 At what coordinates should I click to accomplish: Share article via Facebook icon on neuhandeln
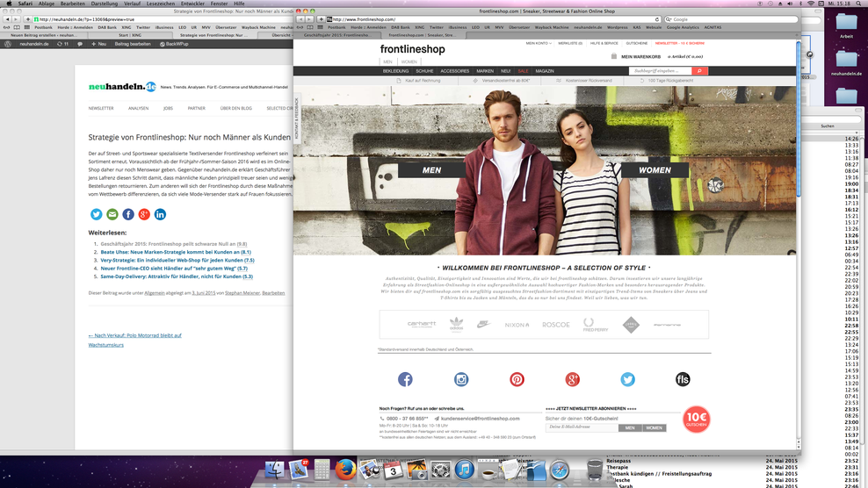128,214
